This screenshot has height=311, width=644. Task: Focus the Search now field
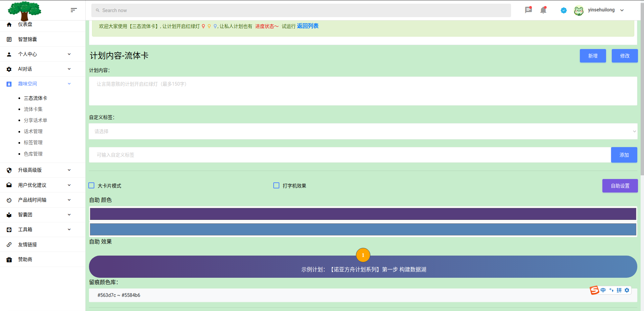pos(301,10)
